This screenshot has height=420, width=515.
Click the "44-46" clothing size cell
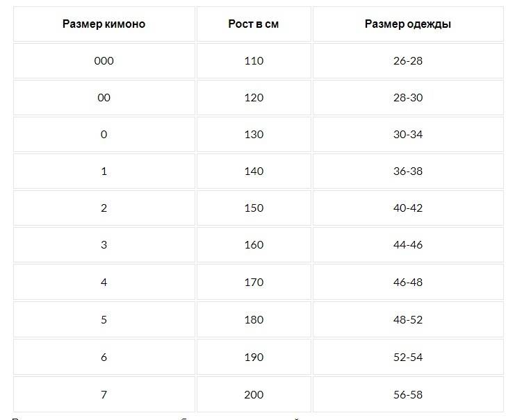(408, 244)
